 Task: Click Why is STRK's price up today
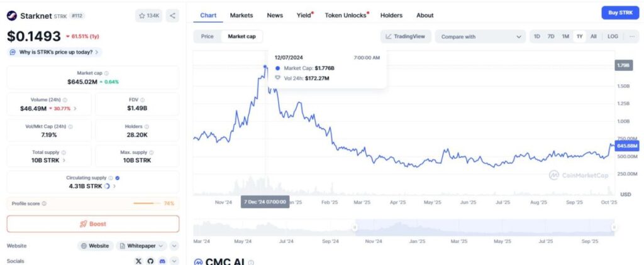click(55, 52)
